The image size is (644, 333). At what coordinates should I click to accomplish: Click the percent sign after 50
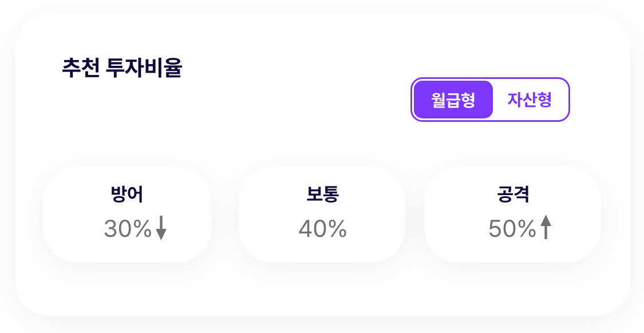coord(527,229)
